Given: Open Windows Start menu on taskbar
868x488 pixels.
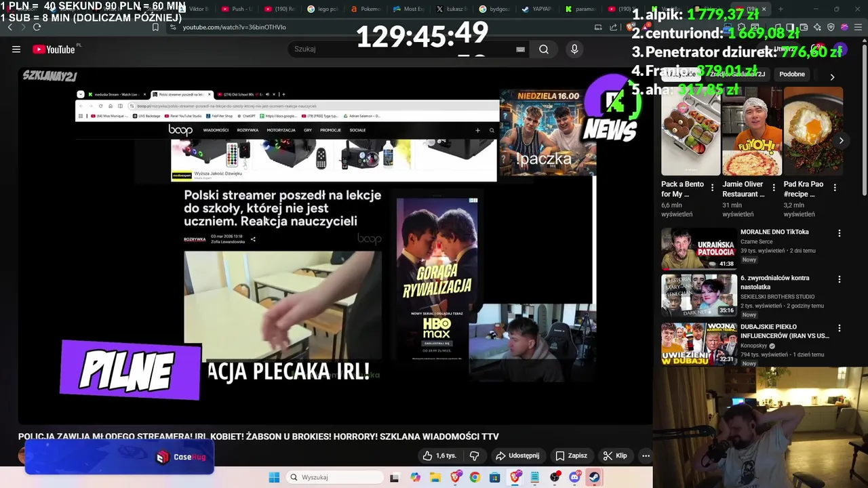Looking at the screenshot, I should 274,477.
